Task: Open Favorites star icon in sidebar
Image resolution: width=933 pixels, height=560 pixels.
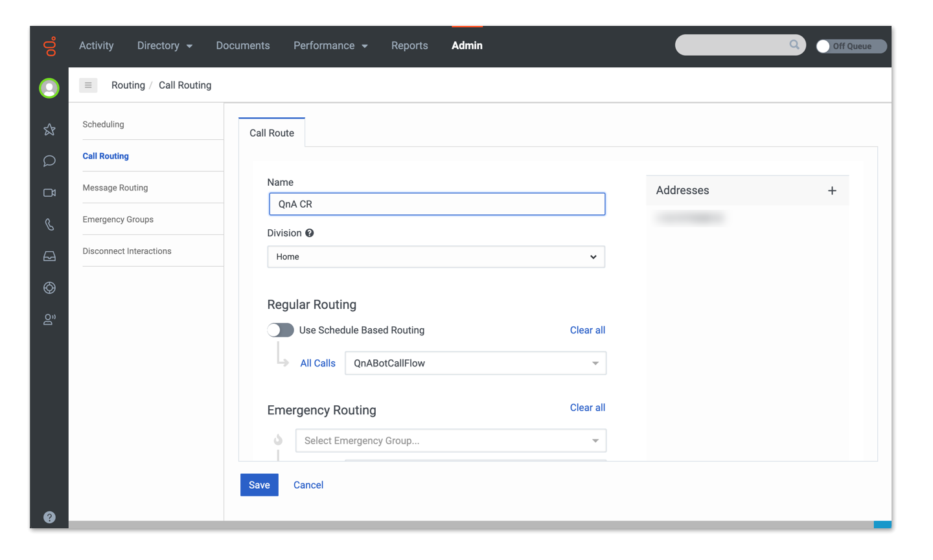Action: tap(49, 129)
